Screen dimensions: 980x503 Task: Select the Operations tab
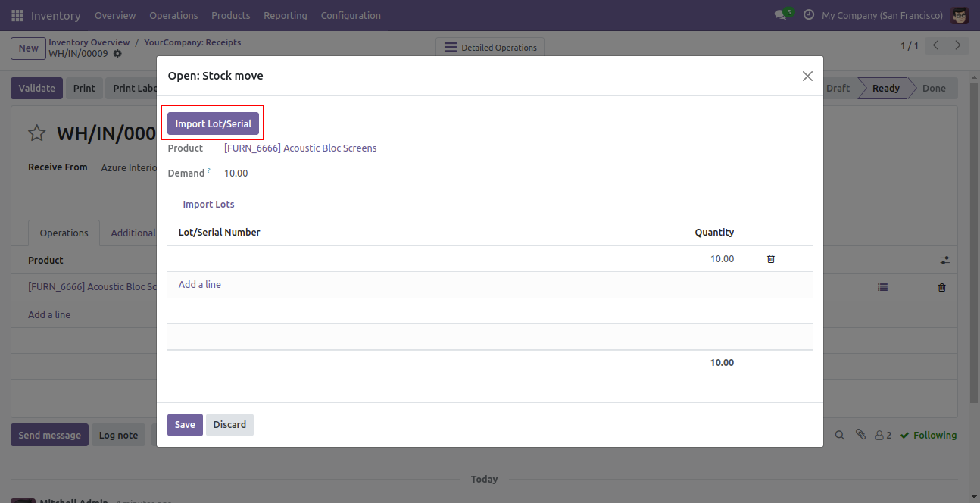[x=64, y=233]
